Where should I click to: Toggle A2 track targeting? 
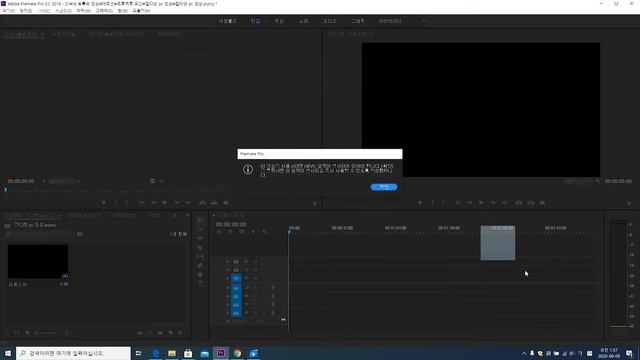pyautogui.click(x=236, y=296)
